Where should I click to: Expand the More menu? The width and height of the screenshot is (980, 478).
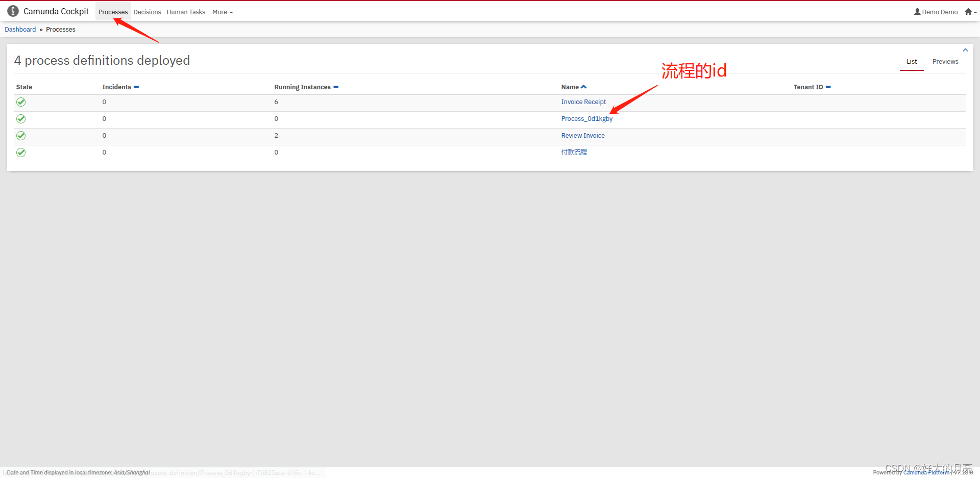pyautogui.click(x=223, y=12)
